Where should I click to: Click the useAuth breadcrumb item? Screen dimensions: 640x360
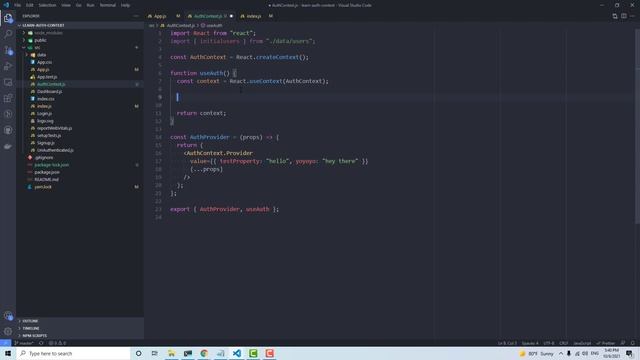(211, 25)
